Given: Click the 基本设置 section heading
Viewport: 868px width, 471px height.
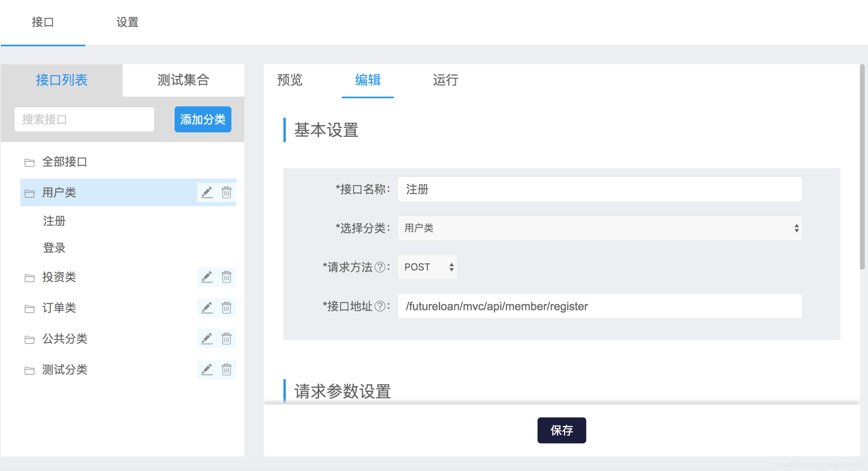Looking at the screenshot, I should (x=326, y=130).
